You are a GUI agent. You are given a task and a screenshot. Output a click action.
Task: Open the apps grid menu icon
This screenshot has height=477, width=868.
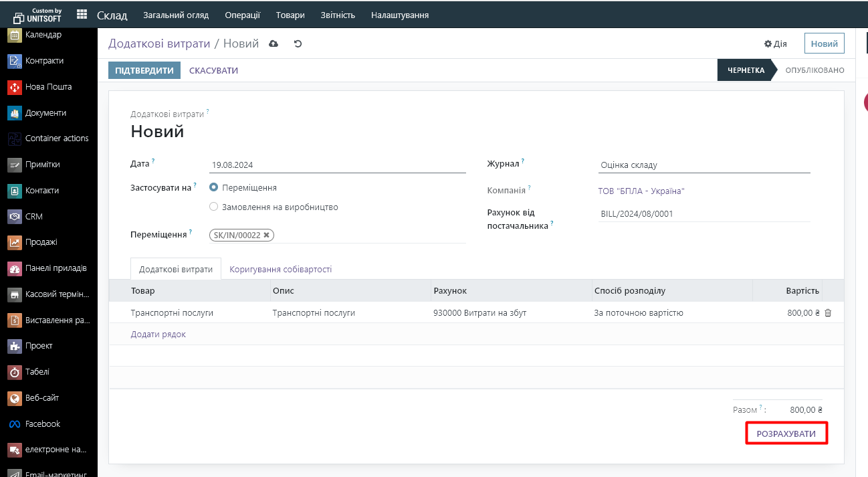click(82, 15)
